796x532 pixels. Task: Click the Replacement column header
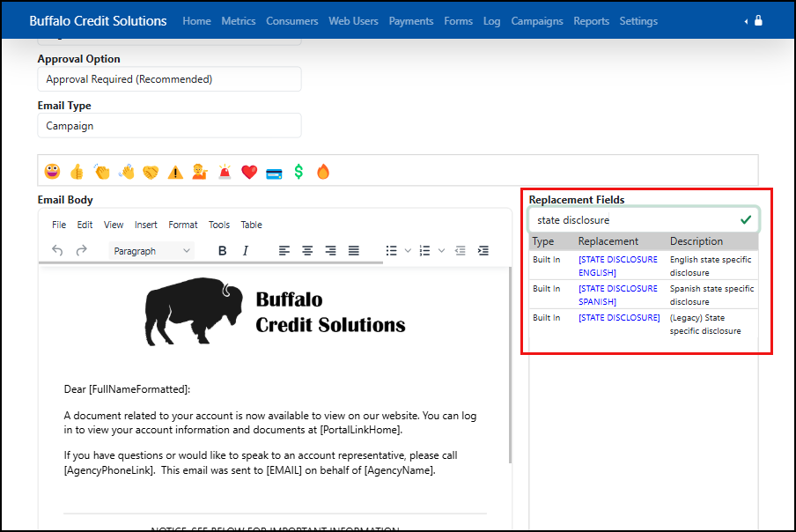[x=608, y=241]
